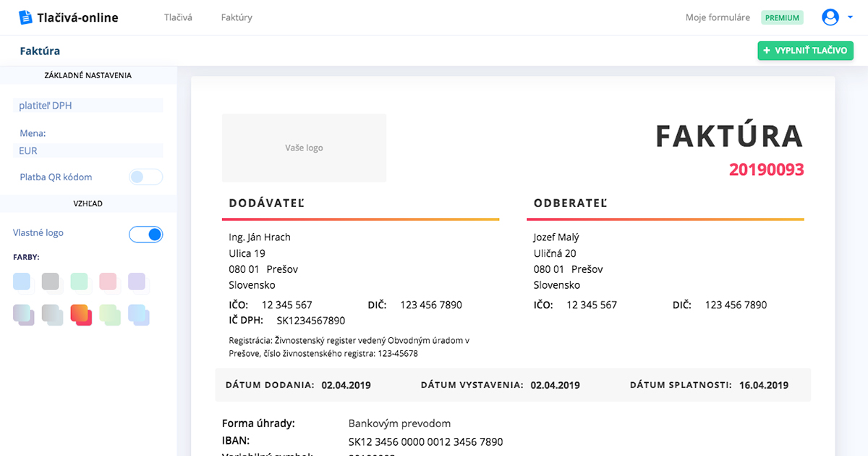The width and height of the screenshot is (868, 456).
Task: Collapse the ZÁKLADNÉ NASTAVENIA section
Action: coord(88,75)
